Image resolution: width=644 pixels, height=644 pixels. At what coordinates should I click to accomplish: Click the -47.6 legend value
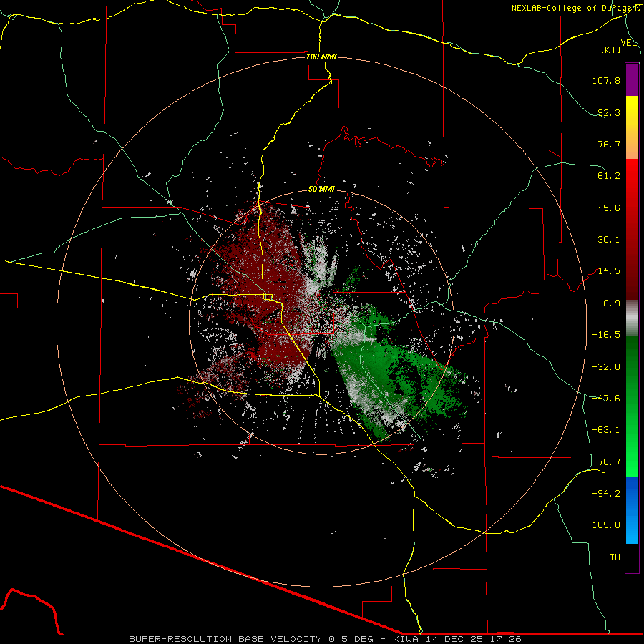pyautogui.click(x=606, y=399)
